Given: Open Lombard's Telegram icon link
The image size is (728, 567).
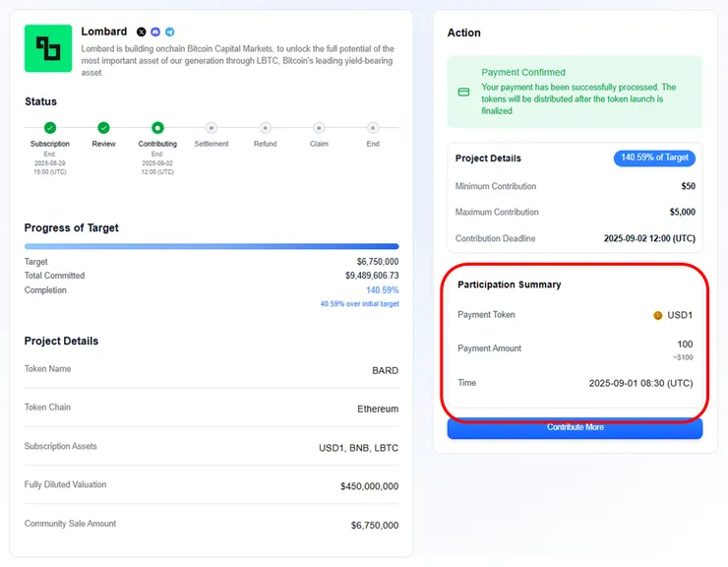Looking at the screenshot, I should coord(169,32).
